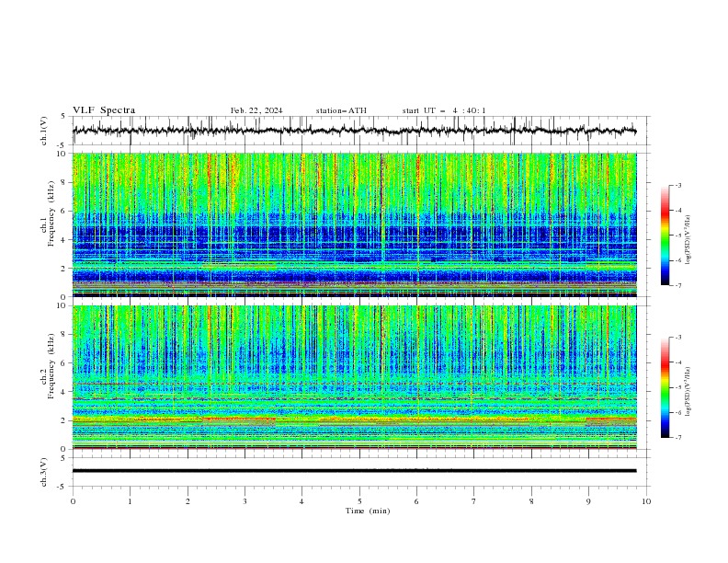
Task: Click time axis tick label "9"
Action: click(x=588, y=501)
